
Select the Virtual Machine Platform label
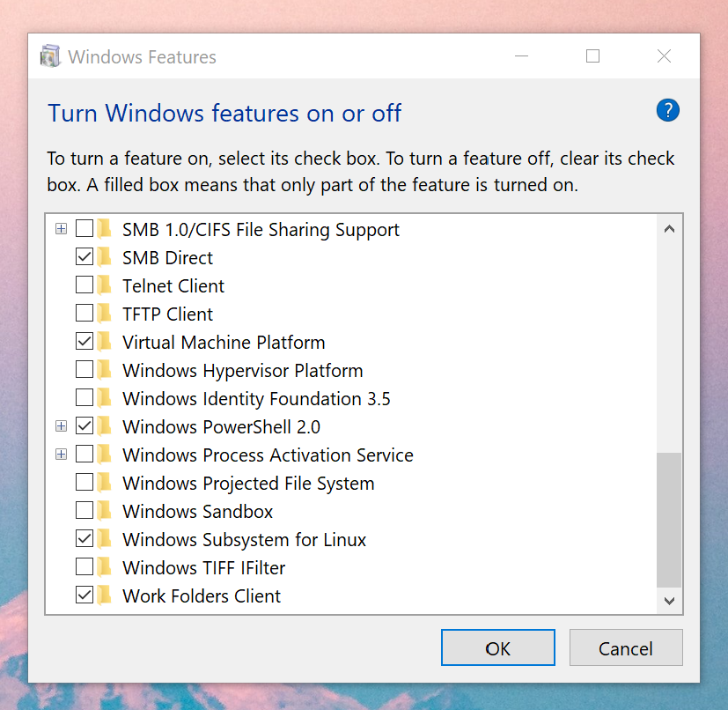(x=224, y=343)
